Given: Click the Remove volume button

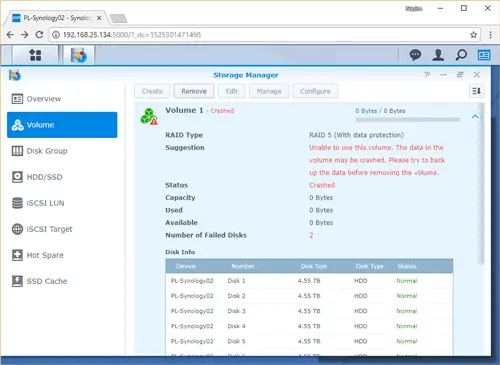Looking at the screenshot, I should pos(194,91).
